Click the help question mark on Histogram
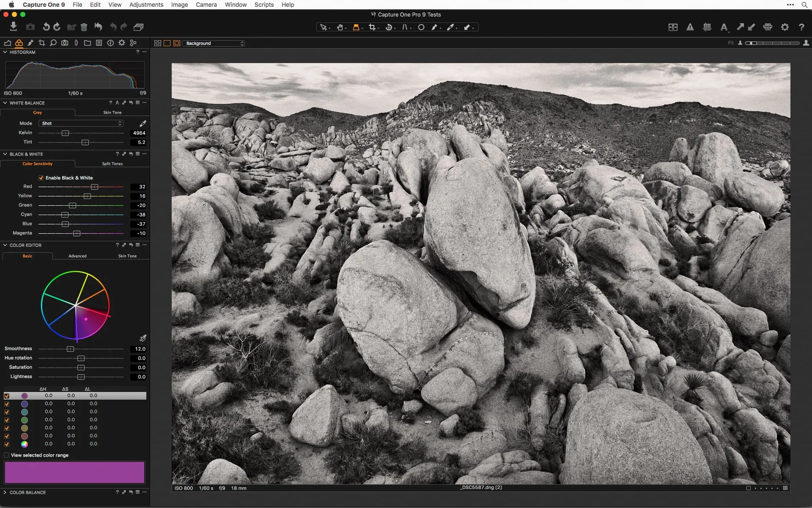The height and width of the screenshot is (508, 812). 137,52
